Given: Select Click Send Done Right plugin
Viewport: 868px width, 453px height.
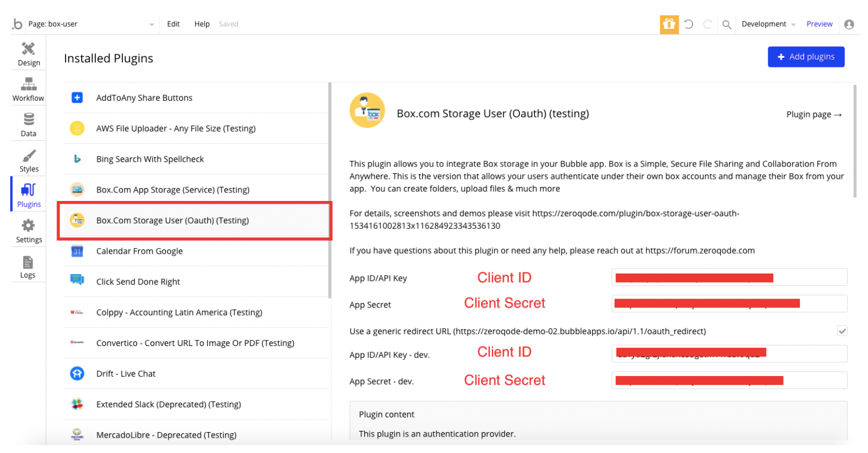Looking at the screenshot, I should click(196, 281).
